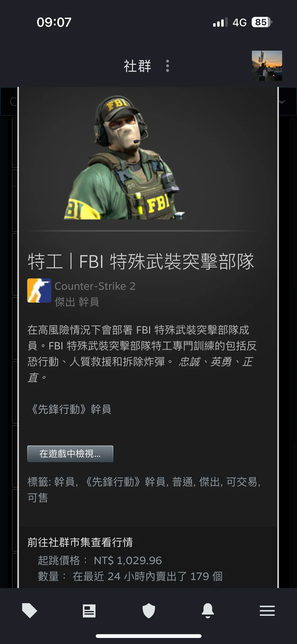Viewport: 297px width, 644px height.
Task: Tap the FBI agent item image
Action: click(124, 157)
